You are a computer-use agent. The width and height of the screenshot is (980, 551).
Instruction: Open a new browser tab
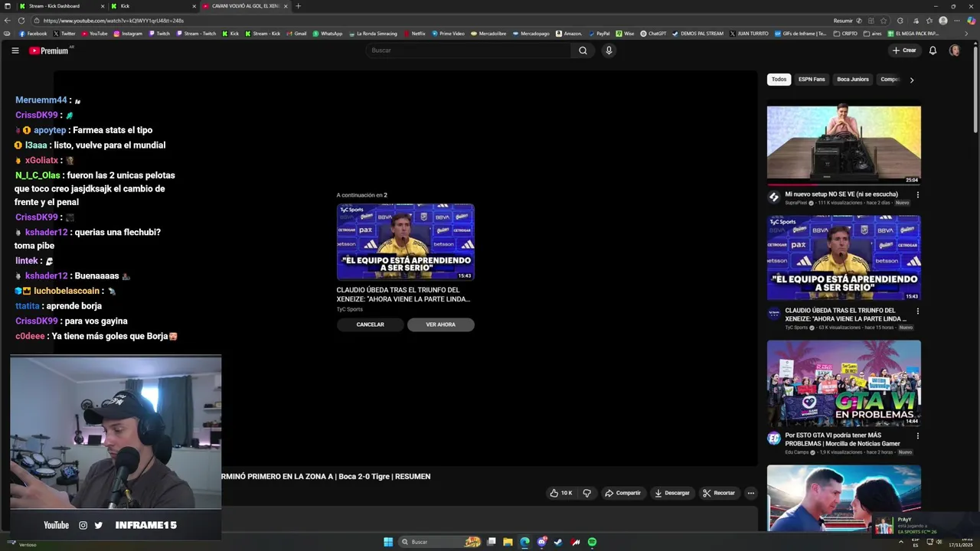click(298, 6)
